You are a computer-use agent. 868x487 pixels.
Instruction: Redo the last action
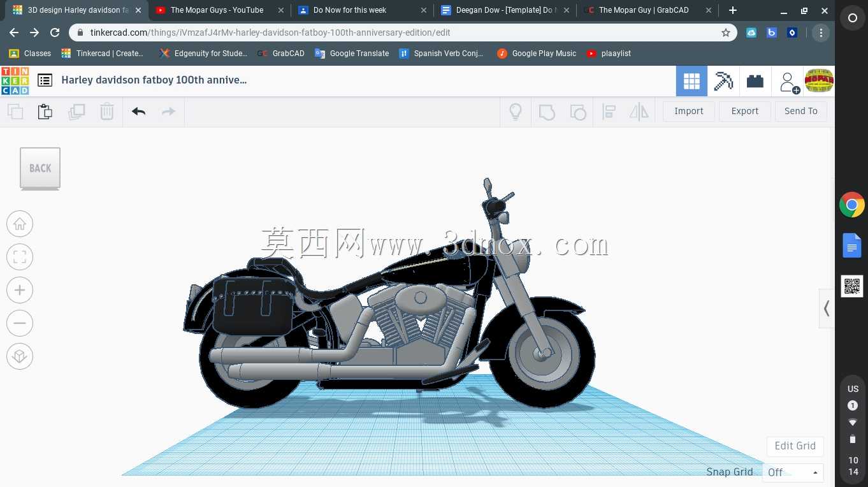click(168, 112)
